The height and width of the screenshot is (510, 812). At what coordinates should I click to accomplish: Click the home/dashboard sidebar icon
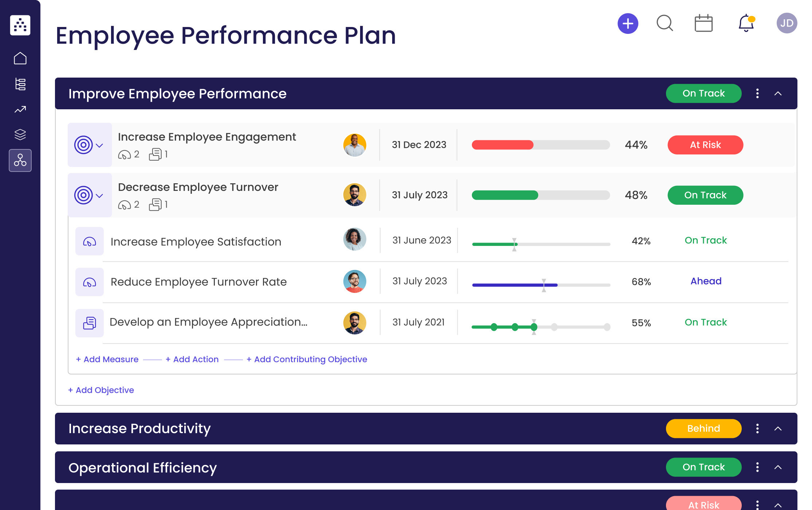(20, 58)
